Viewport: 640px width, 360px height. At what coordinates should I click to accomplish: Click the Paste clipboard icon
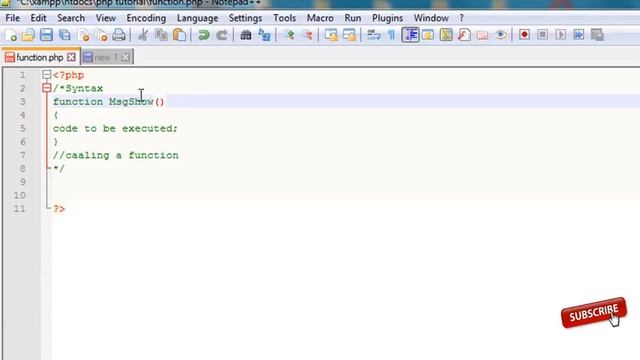click(x=179, y=35)
